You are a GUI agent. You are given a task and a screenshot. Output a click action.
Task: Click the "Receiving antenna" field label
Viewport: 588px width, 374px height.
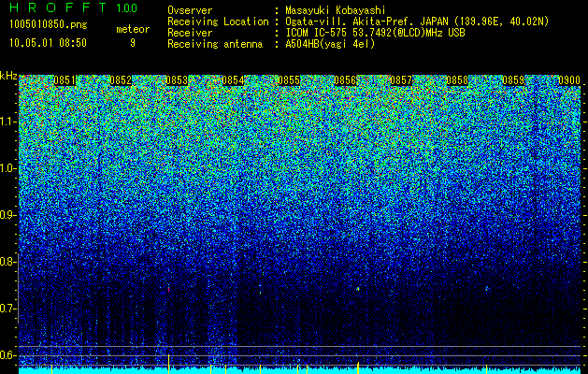(x=215, y=44)
